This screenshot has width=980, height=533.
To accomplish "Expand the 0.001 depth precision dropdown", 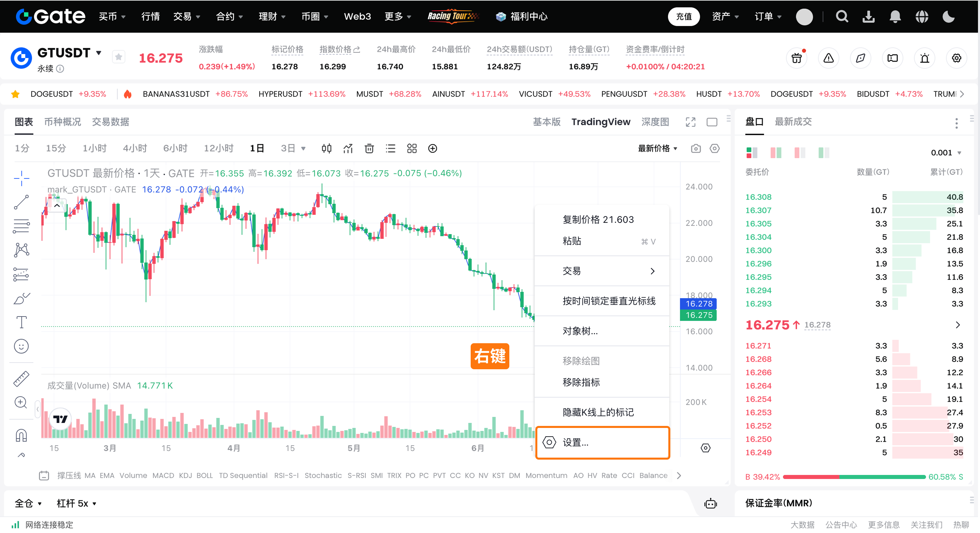I will (x=946, y=153).
